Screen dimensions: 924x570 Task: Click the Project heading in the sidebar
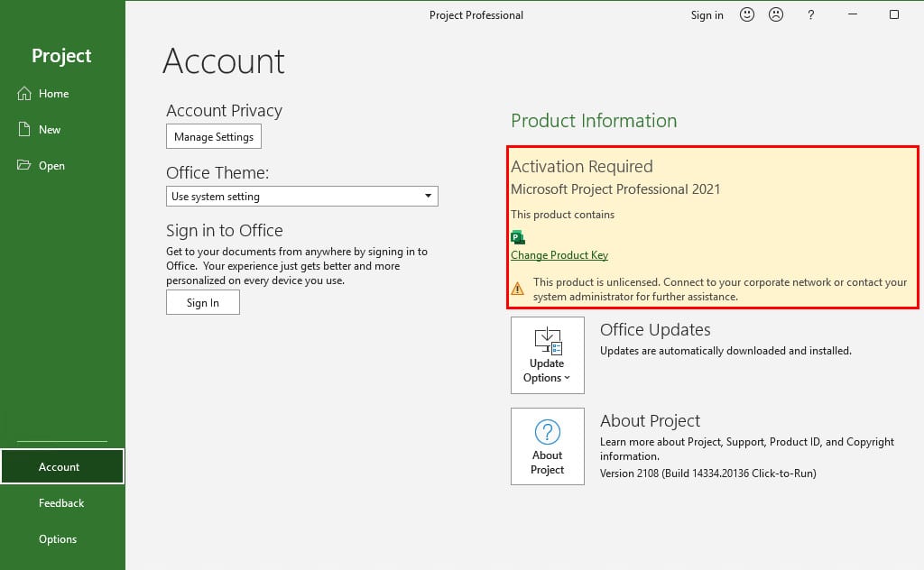tap(61, 55)
